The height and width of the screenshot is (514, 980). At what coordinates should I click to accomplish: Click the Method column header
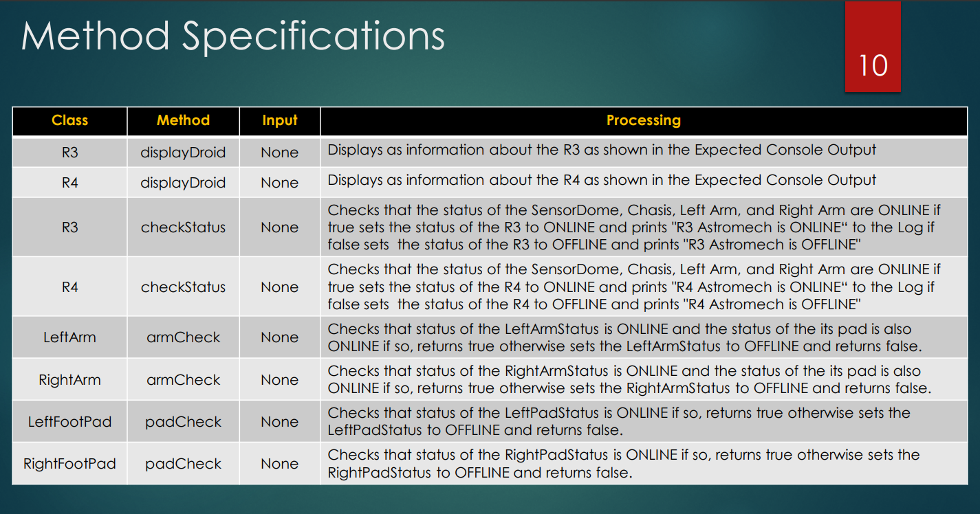pyautogui.click(x=182, y=120)
